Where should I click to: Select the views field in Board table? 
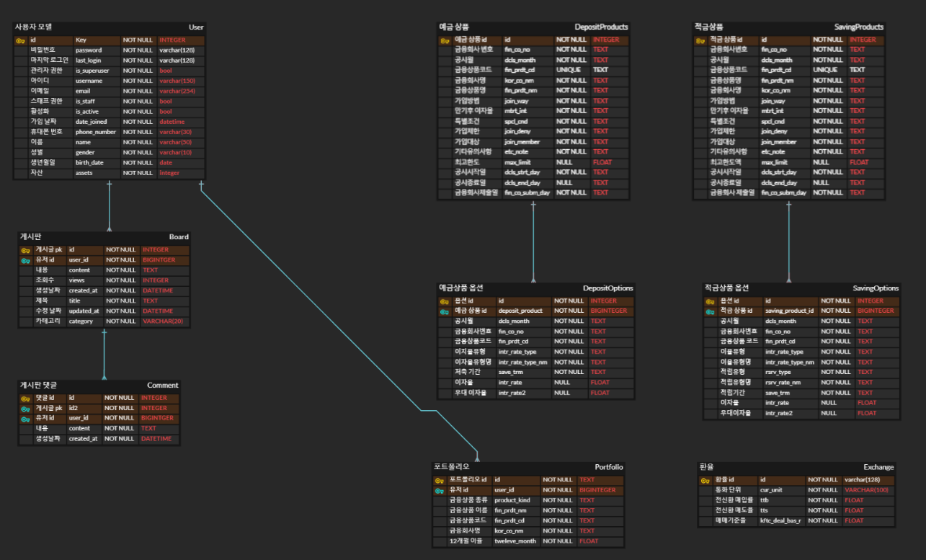point(77,280)
